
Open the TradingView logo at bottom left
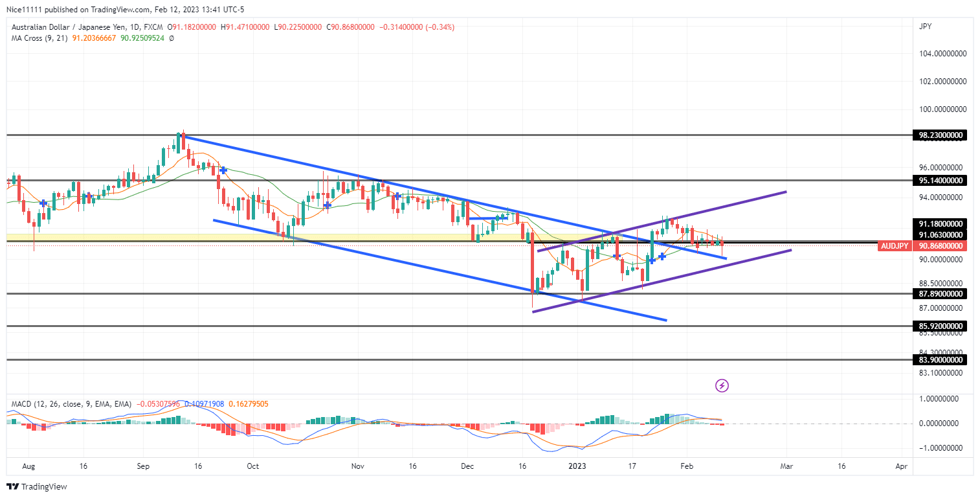point(37,486)
